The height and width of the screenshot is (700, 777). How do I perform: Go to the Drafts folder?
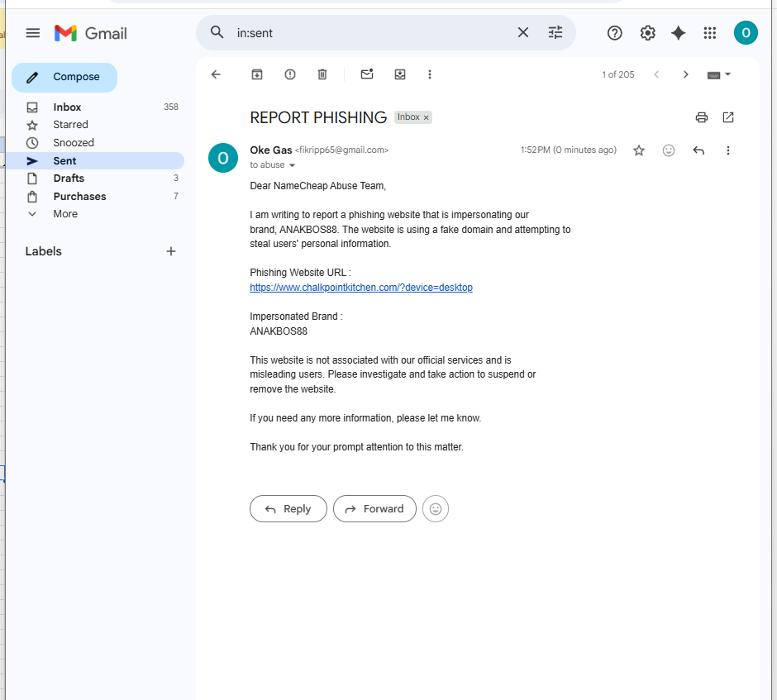pyautogui.click(x=69, y=178)
